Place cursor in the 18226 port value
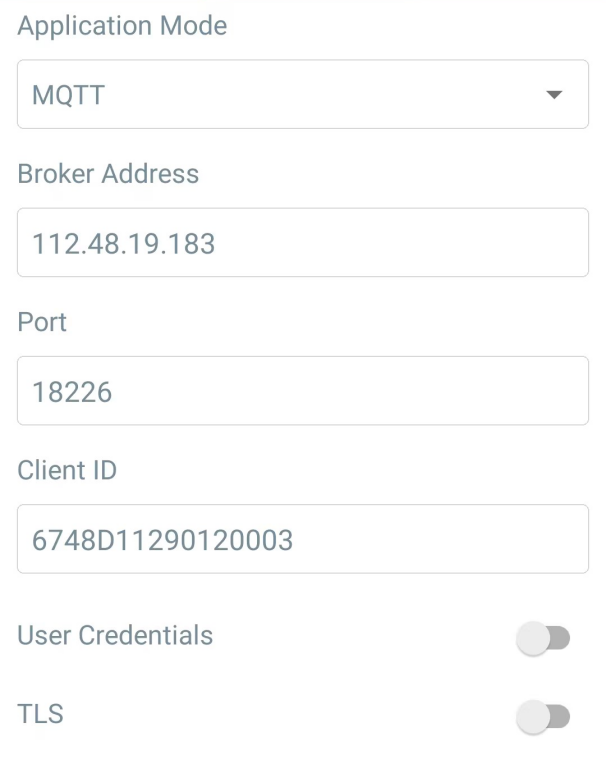Screen dimensions: 606x759 73,391
